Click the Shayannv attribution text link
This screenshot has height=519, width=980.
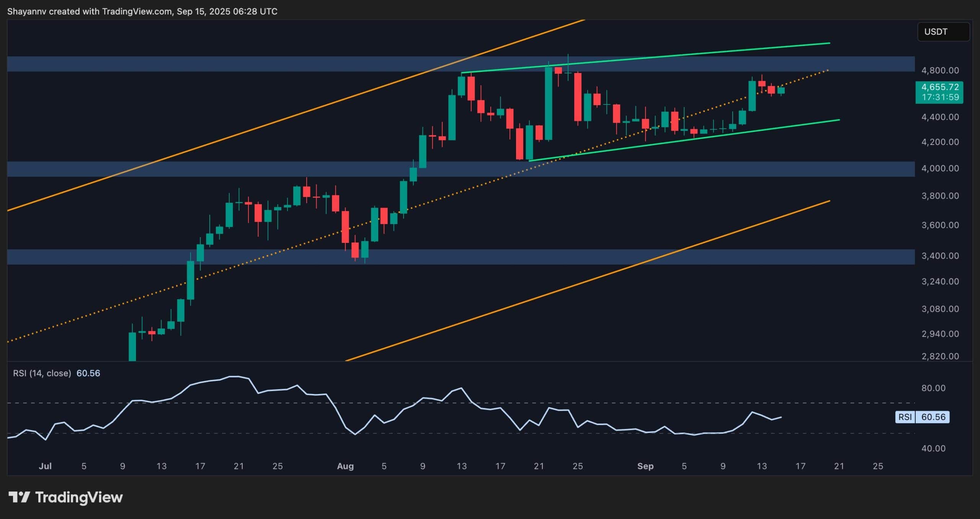click(x=27, y=11)
